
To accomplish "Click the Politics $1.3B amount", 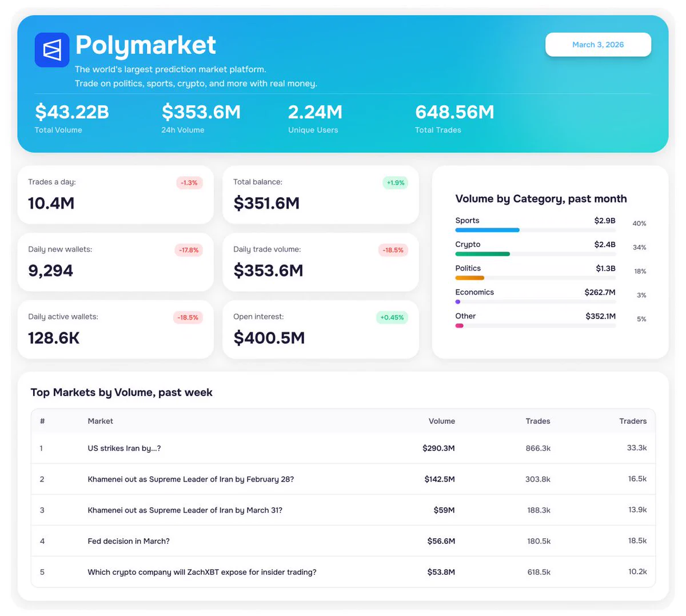I will [605, 269].
